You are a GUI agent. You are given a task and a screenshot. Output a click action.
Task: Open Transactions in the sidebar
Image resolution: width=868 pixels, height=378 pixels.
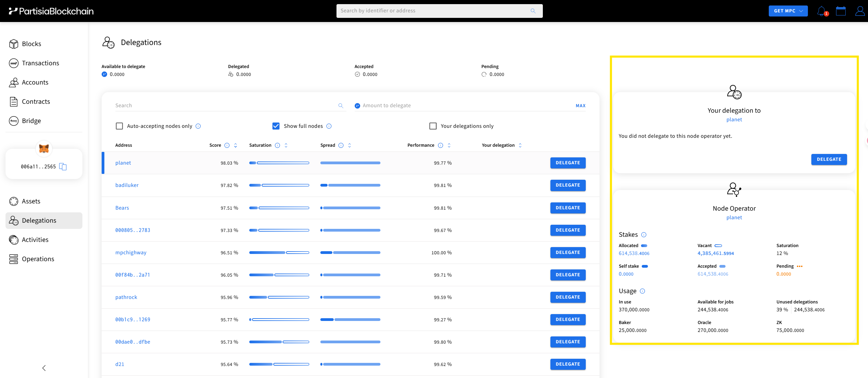tap(40, 63)
